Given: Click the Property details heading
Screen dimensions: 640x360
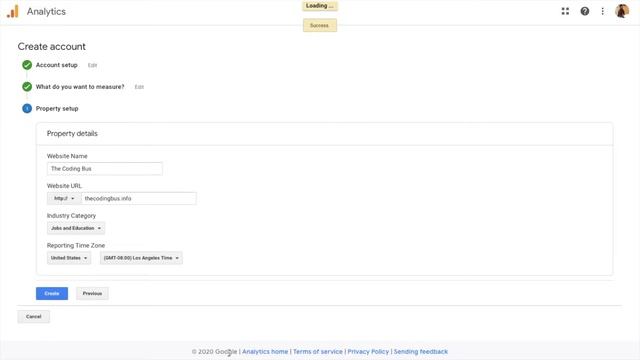Looking at the screenshot, I should pyautogui.click(x=72, y=133).
